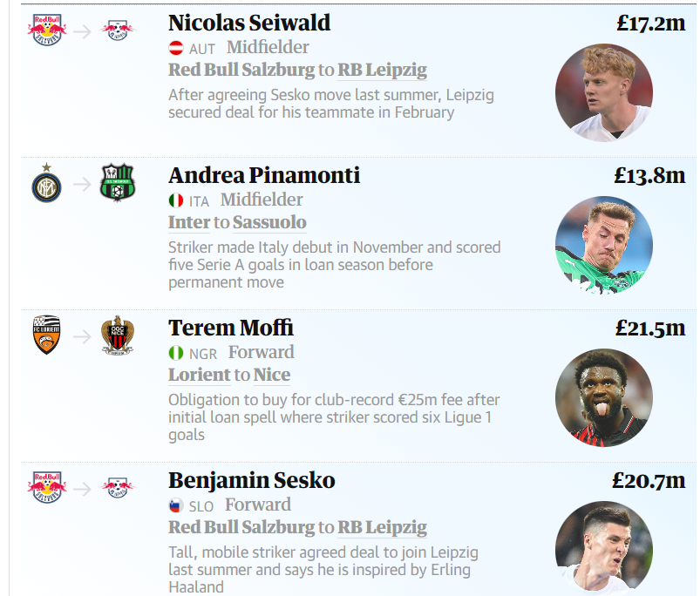Select the Inter Milan club crest

coord(46,183)
